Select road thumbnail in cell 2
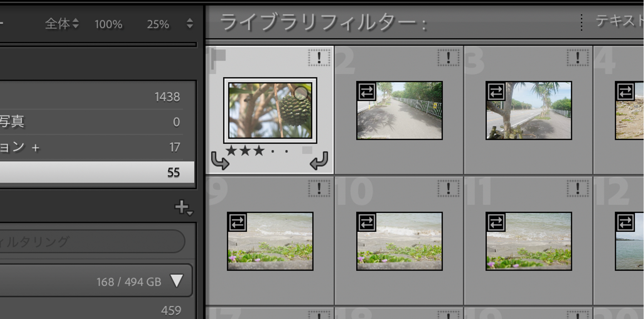The height and width of the screenshot is (319, 644). (400, 110)
